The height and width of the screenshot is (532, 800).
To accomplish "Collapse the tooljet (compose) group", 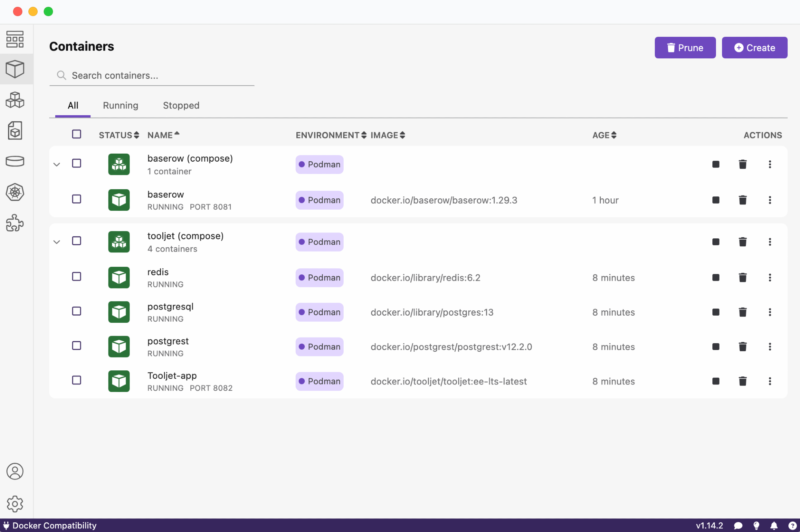I will point(57,242).
